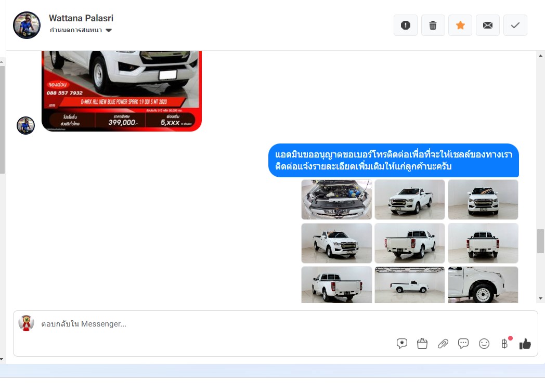Viewport: 545px width, 392px height.
Task: Open the speech bubble quick replies icon
Action: click(x=463, y=344)
